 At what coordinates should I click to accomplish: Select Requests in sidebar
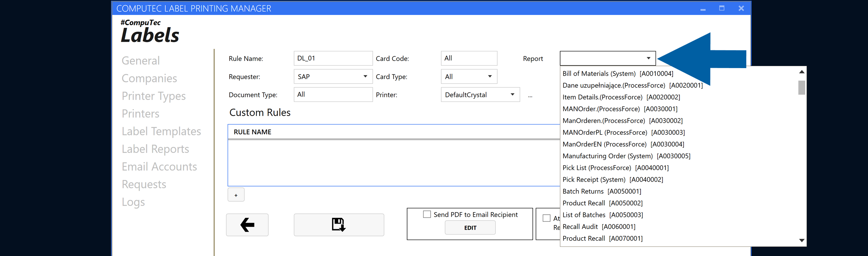coord(144,184)
